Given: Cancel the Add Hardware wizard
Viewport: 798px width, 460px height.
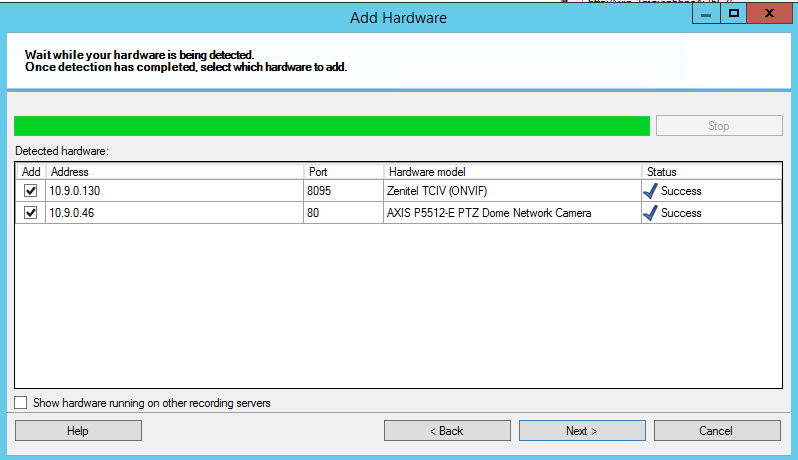Looking at the screenshot, I should (716, 431).
